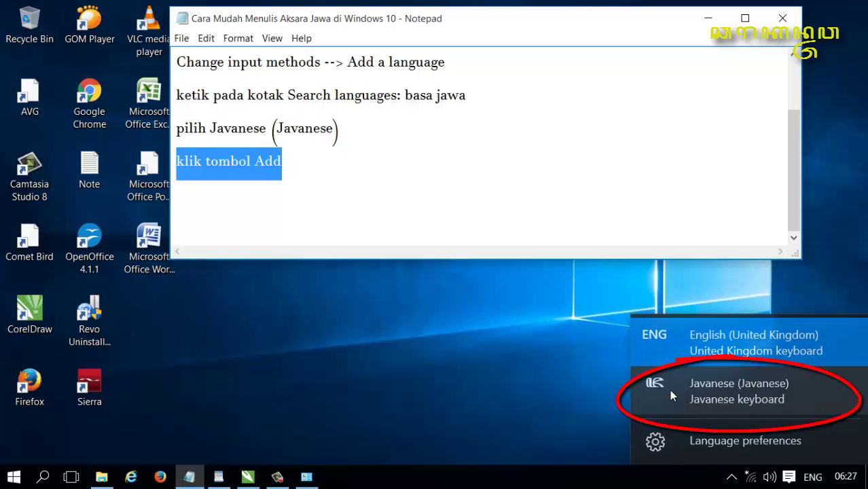
Task: Open the Recycle Bin
Action: (x=29, y=20)
